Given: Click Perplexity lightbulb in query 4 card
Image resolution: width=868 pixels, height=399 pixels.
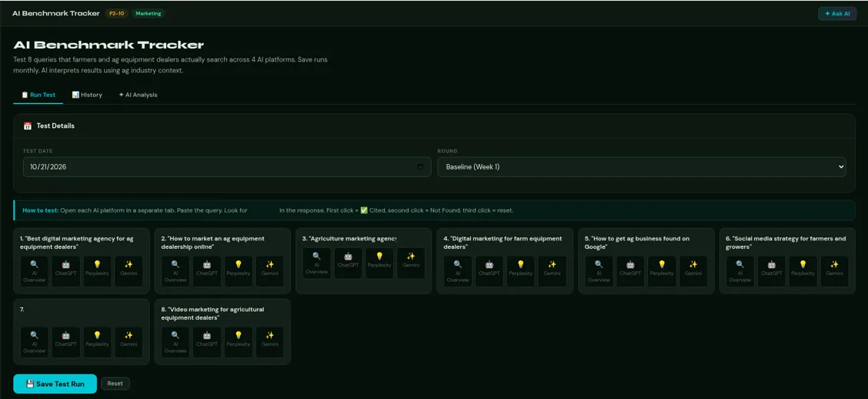Looking at the screenshot, I should click(521, 264).
